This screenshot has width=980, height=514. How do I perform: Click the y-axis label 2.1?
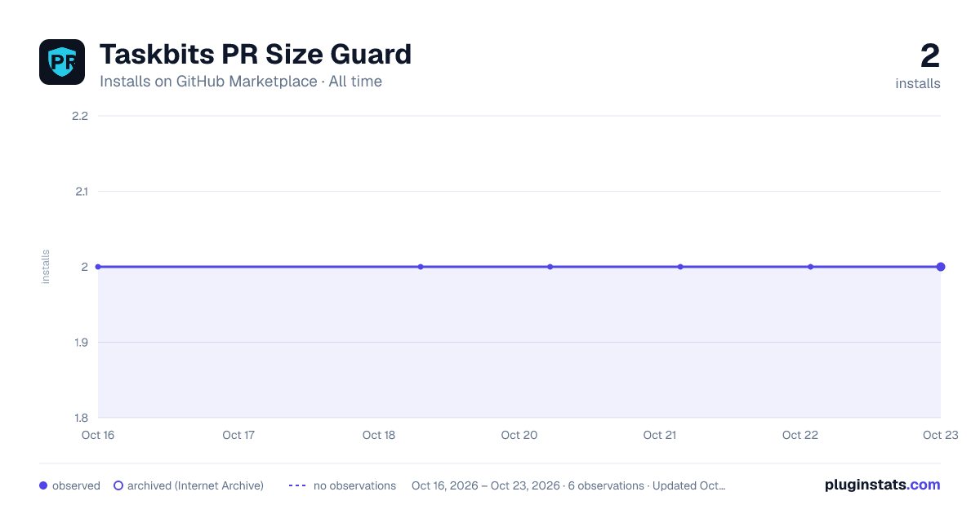(80, 192)
